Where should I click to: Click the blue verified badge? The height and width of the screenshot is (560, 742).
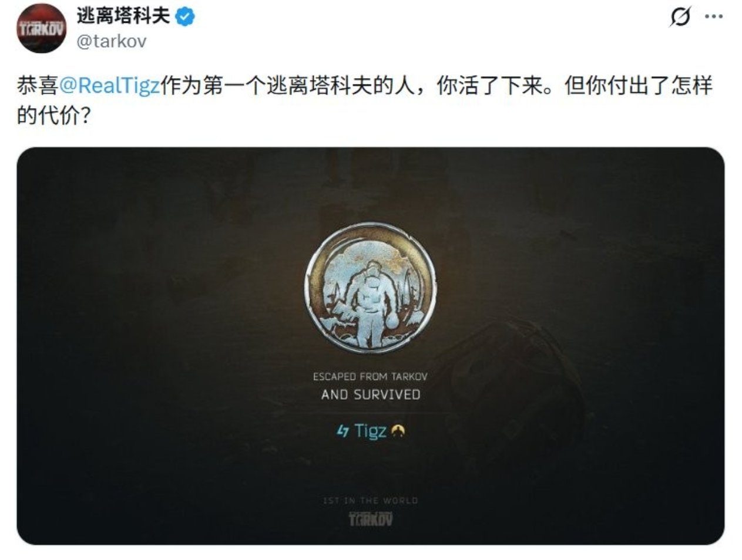186,16
